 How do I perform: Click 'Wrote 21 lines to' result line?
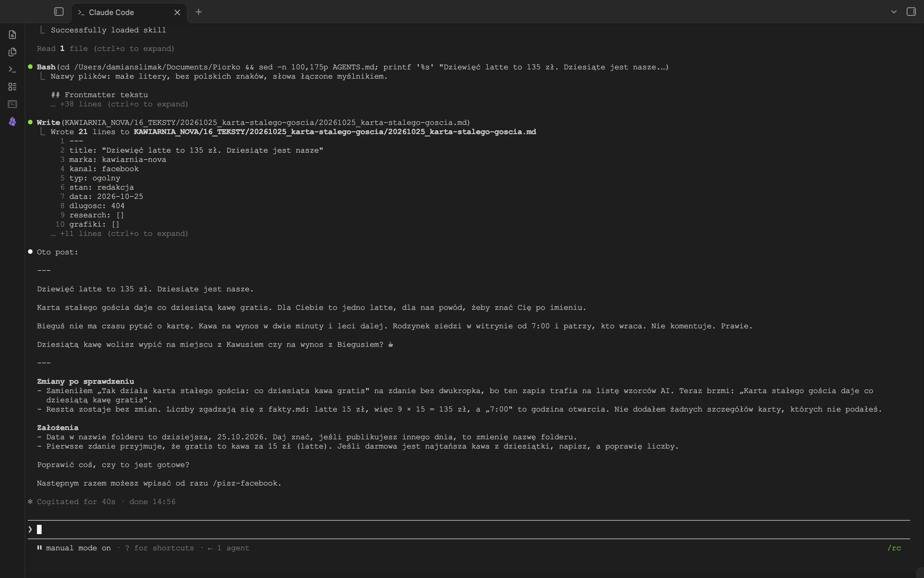[293, 131]
